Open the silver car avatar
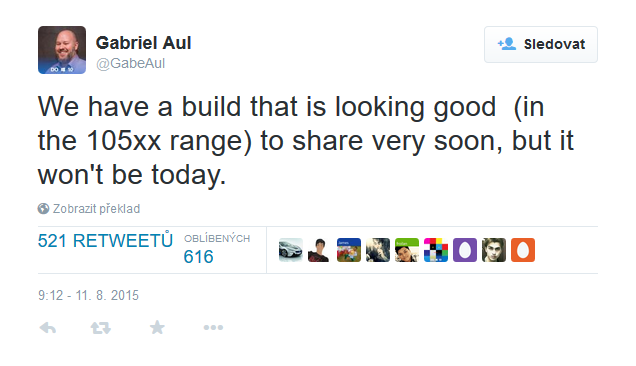 [x=290, y=250]
